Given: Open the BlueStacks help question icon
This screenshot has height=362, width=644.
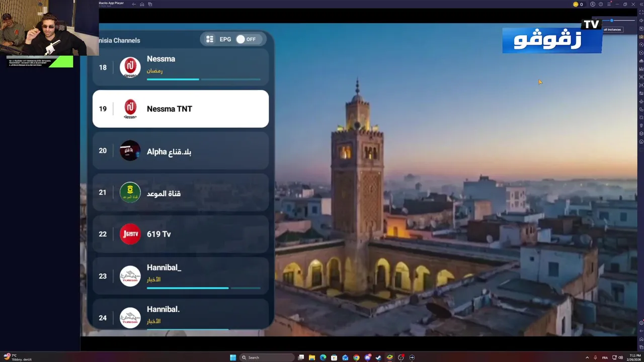Looking at the screenshot, I should point(601,4).
